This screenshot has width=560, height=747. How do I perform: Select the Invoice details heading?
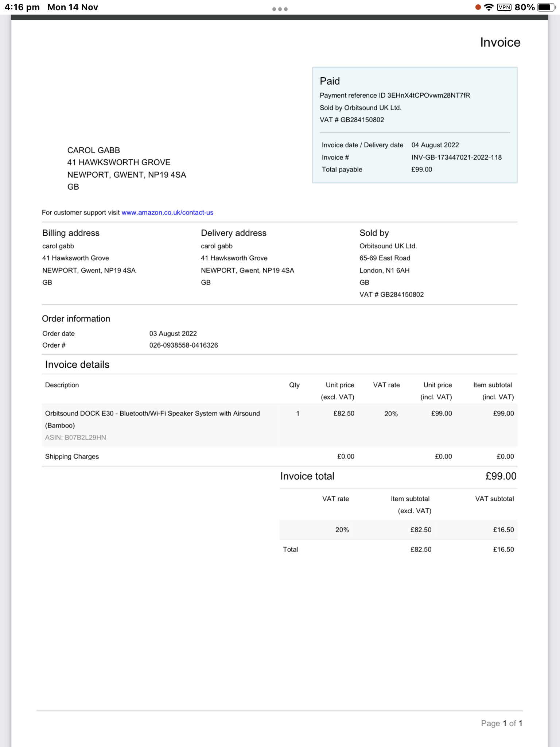click(x=77, y=365)
